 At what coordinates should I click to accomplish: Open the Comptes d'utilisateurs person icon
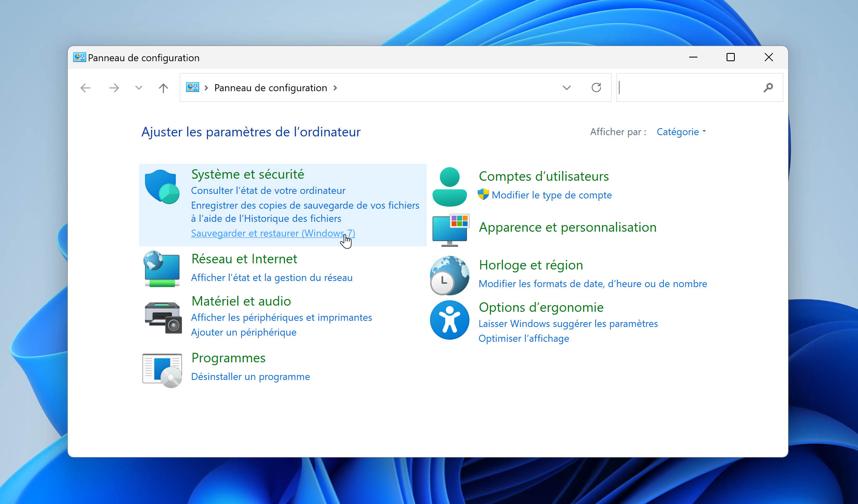(x=450, y=186)
